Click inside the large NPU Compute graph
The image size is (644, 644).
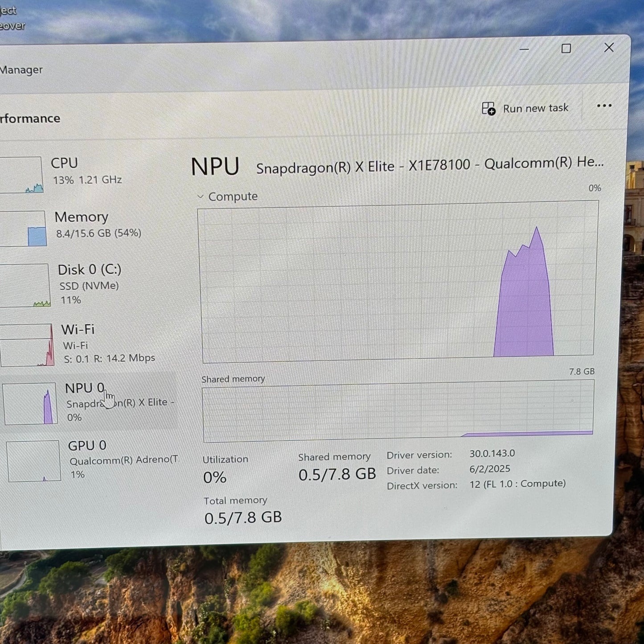[397, 281]
